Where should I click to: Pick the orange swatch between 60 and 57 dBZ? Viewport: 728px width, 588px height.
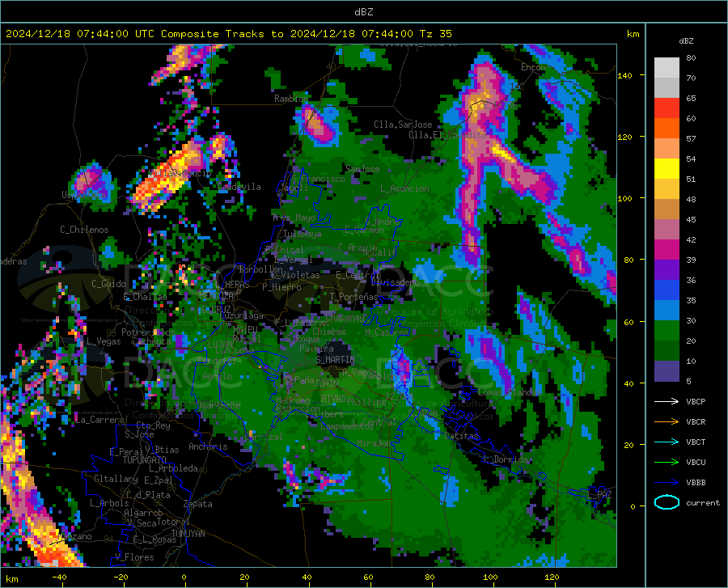667,129
